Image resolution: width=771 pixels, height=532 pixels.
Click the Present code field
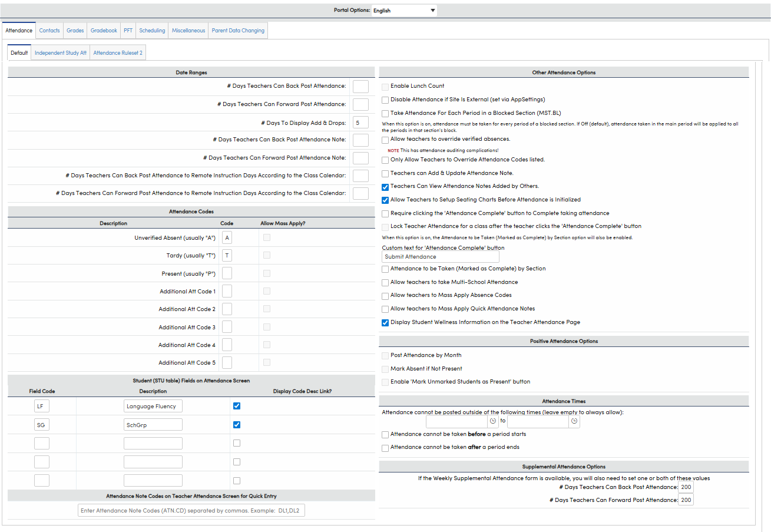pos(227,273)
